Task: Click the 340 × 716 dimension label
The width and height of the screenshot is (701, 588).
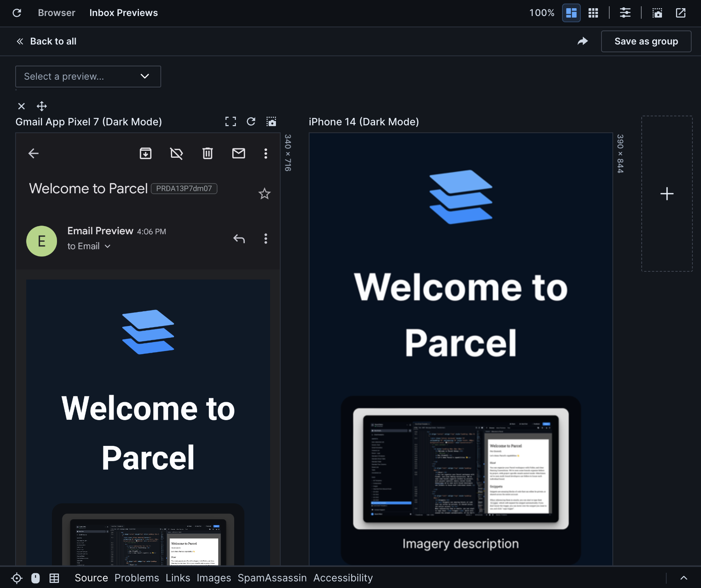Action: [288, 153]
